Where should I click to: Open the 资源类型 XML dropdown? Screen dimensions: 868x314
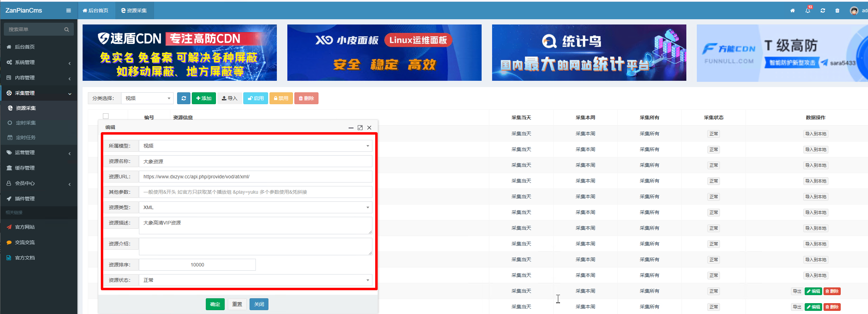255,207
